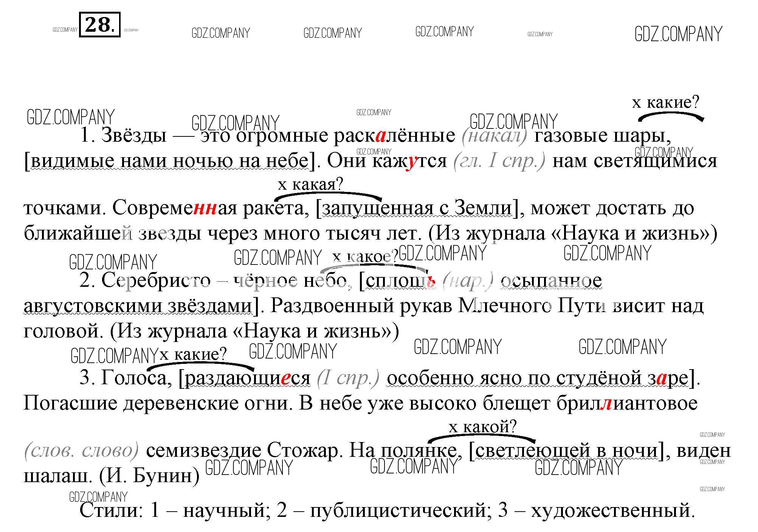Click the gray hint '(накал)'
Image resolution: width=758 pixels, height=532 pixels.
tap(494, 136)
